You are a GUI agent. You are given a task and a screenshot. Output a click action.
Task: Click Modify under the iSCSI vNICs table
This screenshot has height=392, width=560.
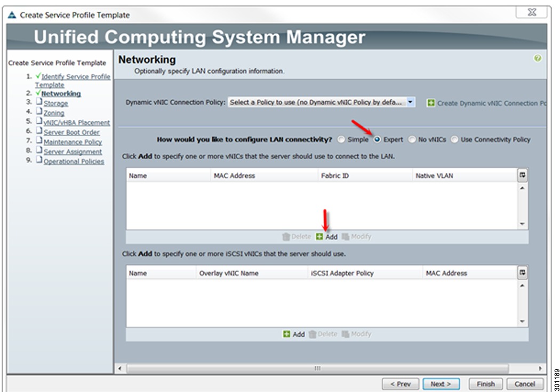356,334
